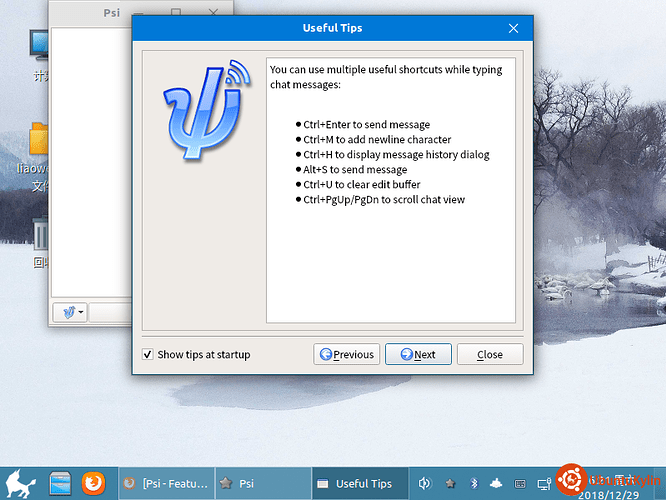Open the volume control in tray

pyautogui.click(x=424, y=483)
